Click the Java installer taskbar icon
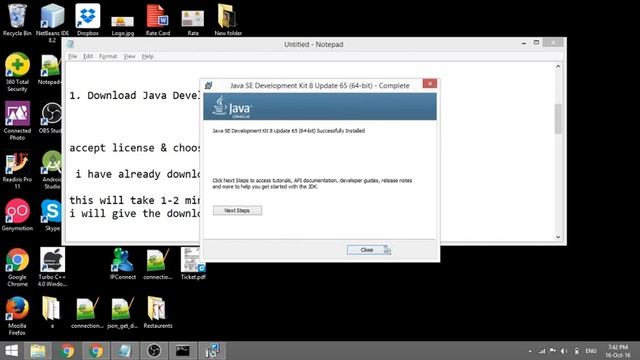This screenshot has width=640, height=360. (212, 351)
